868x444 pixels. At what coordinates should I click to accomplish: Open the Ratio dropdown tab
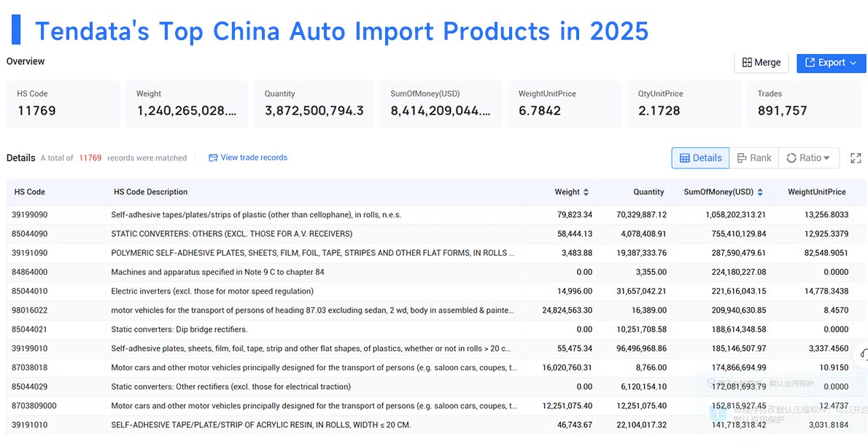pos(809,157)
